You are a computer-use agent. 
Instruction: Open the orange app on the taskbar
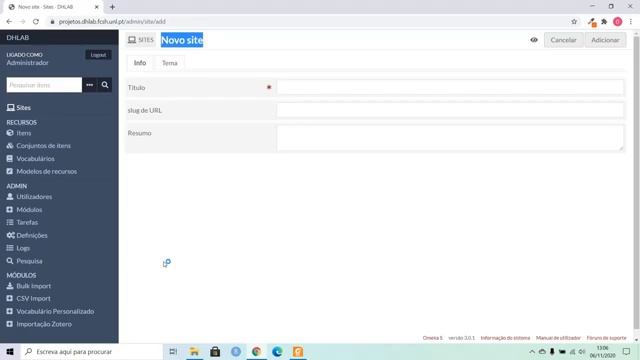pos(298,351)
